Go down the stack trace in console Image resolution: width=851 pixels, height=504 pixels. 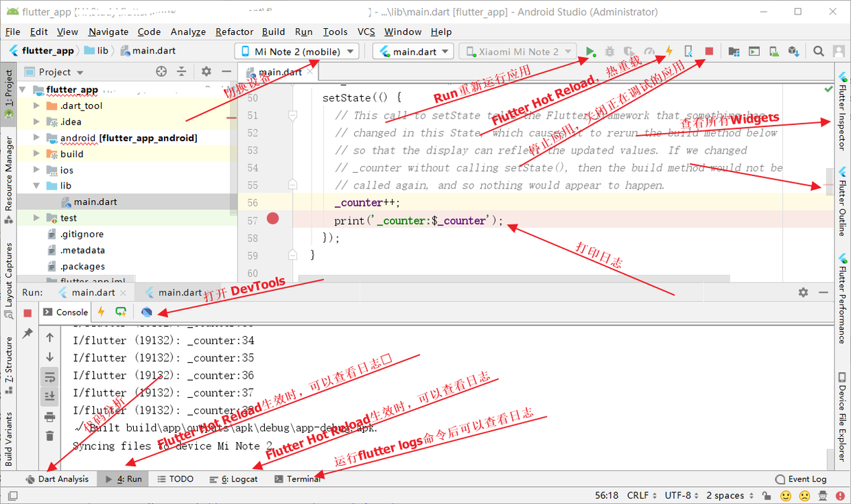click(50, 357)
